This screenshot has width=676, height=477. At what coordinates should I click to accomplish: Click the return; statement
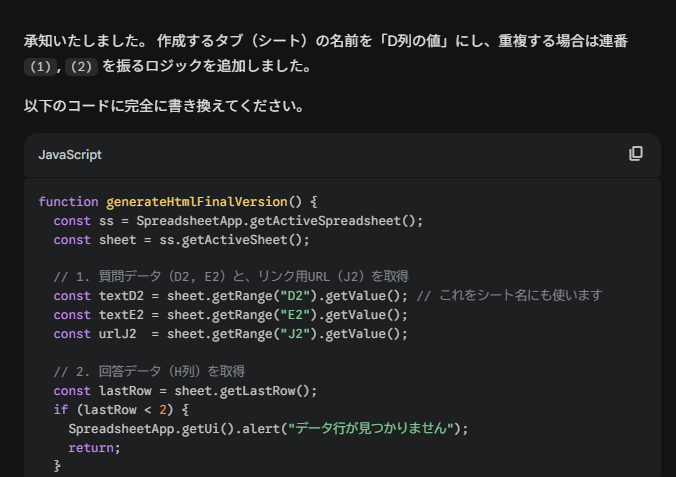[x=94, y=448]
